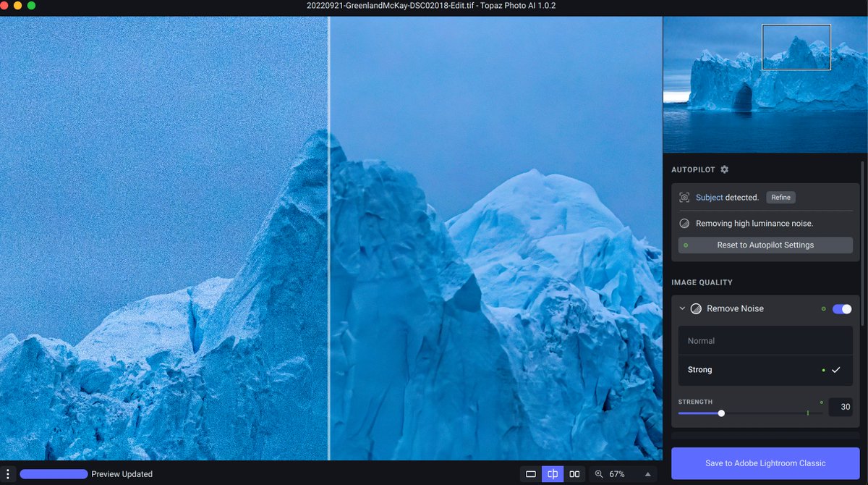
Task: Click the Remove Noise circle icon
Action: coord(696,309)
